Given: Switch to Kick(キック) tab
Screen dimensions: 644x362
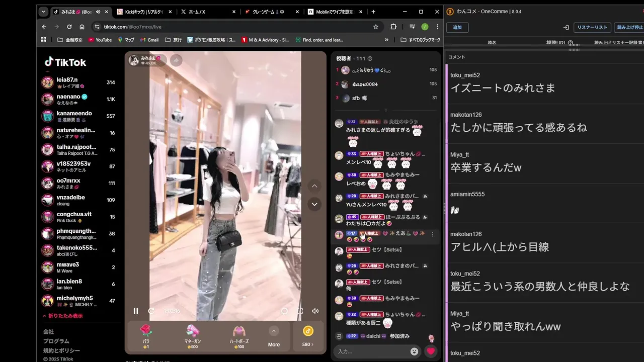Looking at the screenshot, I should click(143, 12).
